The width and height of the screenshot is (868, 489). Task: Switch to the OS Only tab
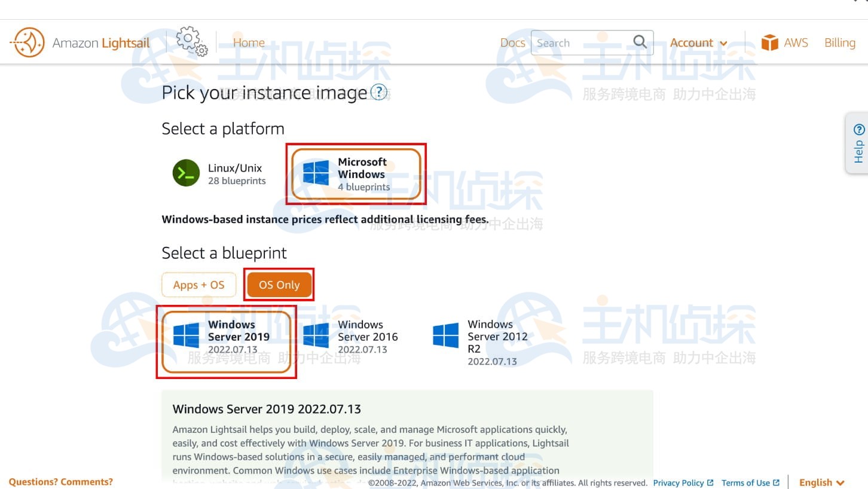click(x=279, y=285)
